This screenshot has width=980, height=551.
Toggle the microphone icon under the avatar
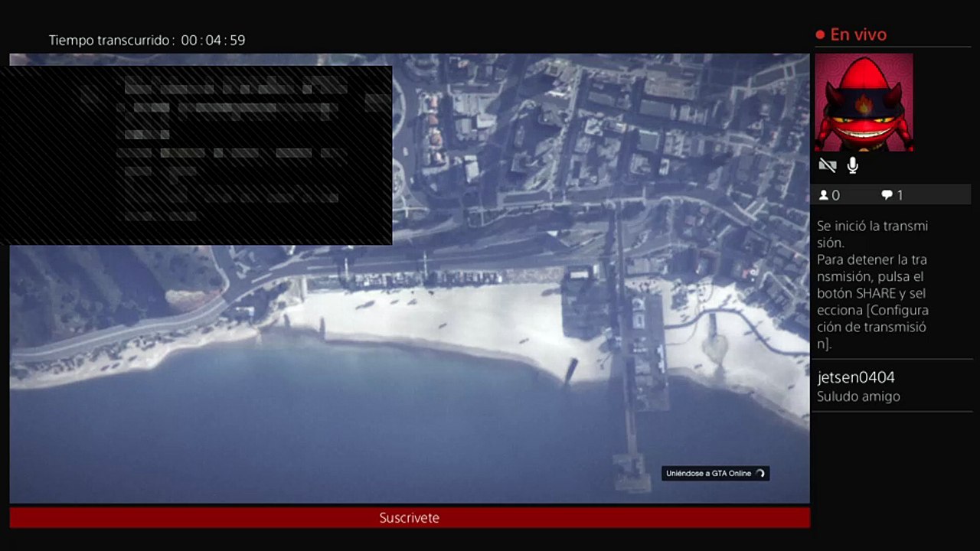pyautogui.click(x=853, y=165)
